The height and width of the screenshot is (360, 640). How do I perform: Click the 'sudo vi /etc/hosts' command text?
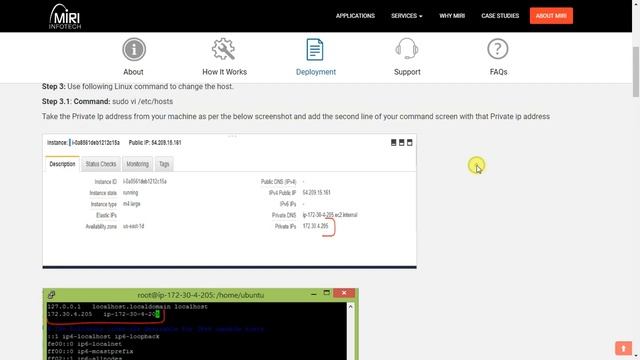[142, 101]
